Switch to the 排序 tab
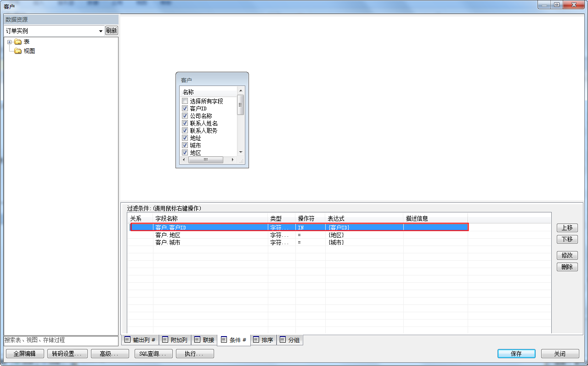 [263, 340]
